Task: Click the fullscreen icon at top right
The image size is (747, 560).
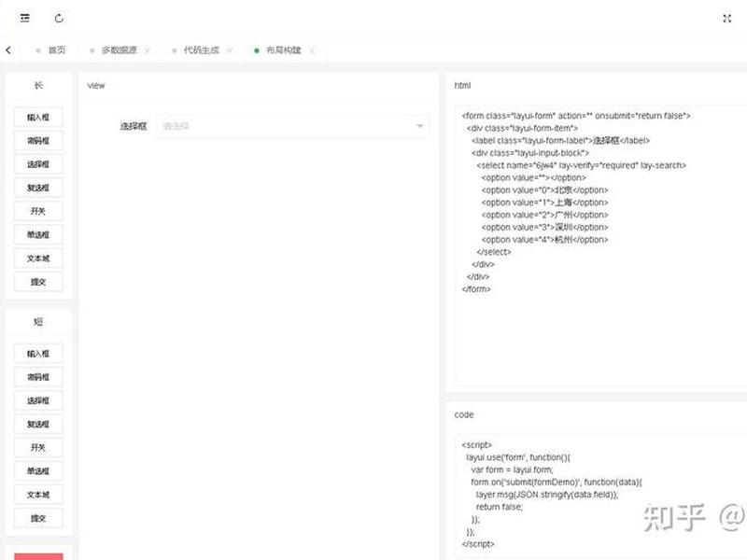Action: click(727, 19)
